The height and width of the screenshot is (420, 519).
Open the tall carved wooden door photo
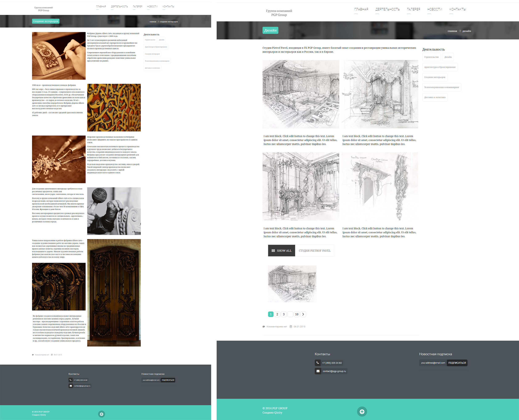click(x=114, y=293)
